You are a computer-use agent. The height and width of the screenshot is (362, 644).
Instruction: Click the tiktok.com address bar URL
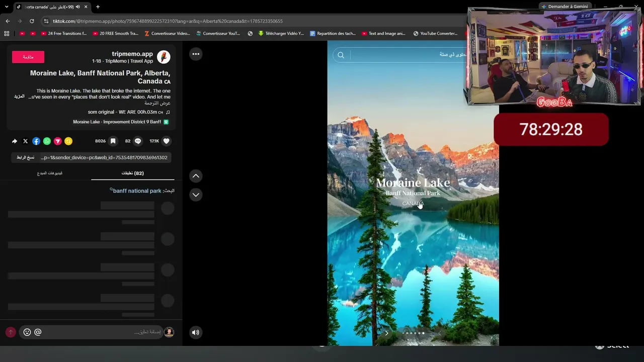tap(168, 21)
